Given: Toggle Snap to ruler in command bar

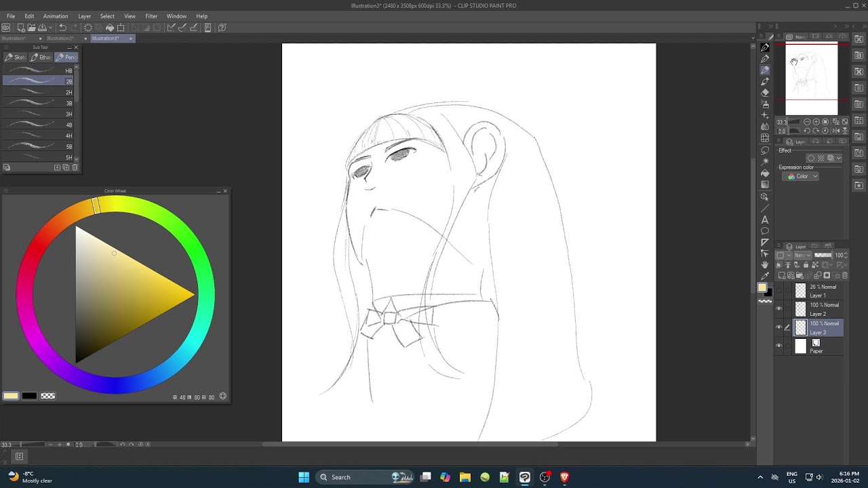Looking at the screenshot, I should pos(170,28).
